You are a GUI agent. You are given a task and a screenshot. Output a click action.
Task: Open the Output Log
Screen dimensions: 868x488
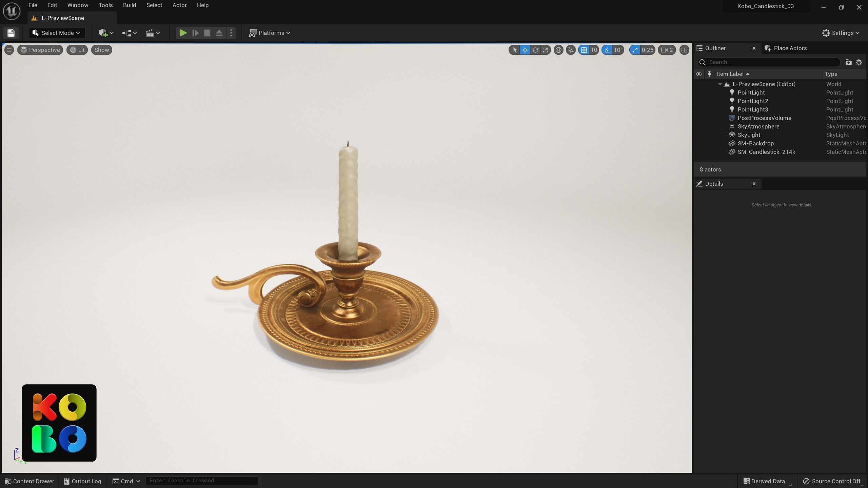(82, 481)
